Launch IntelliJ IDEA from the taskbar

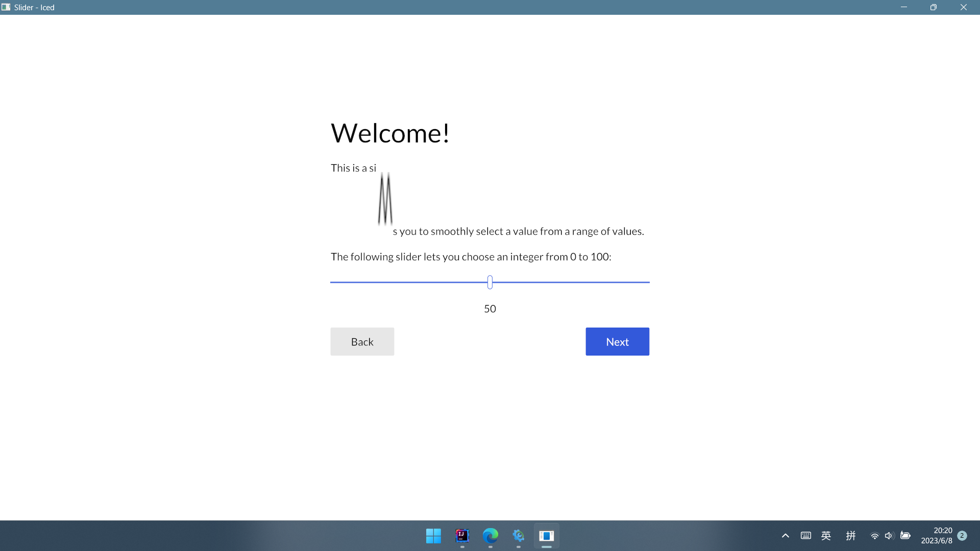(x=461, y=536)
